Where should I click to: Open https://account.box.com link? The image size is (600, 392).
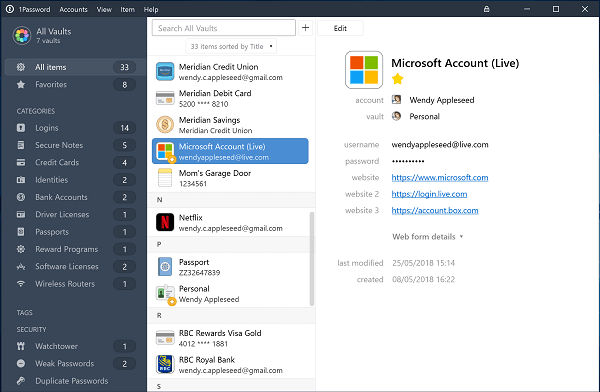coord(435,210)
